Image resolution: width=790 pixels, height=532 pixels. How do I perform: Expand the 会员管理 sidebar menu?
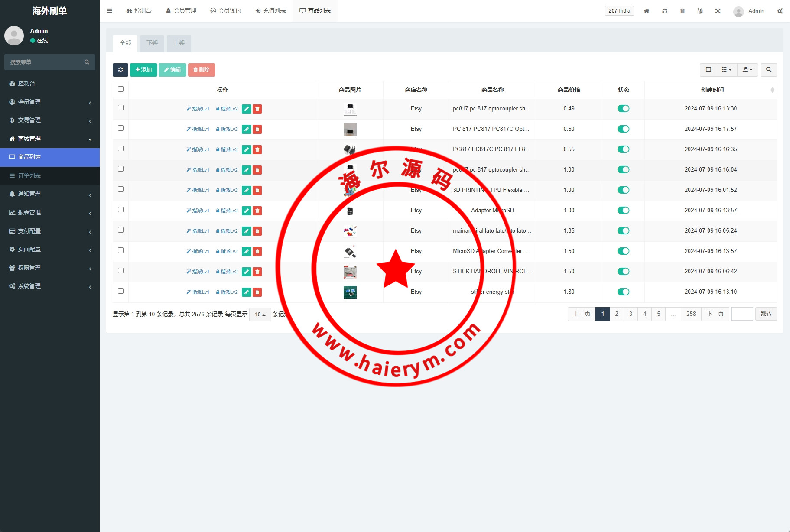[x=50, y=102]
